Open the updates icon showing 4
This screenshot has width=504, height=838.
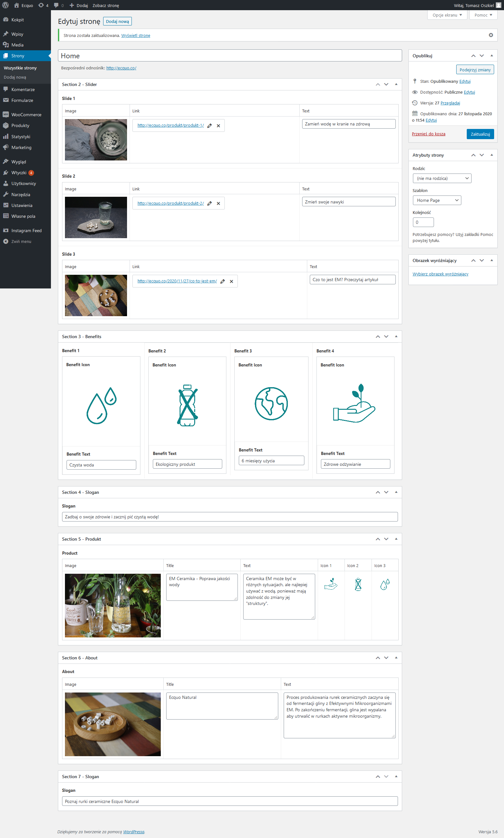click(x=43, y=5)
